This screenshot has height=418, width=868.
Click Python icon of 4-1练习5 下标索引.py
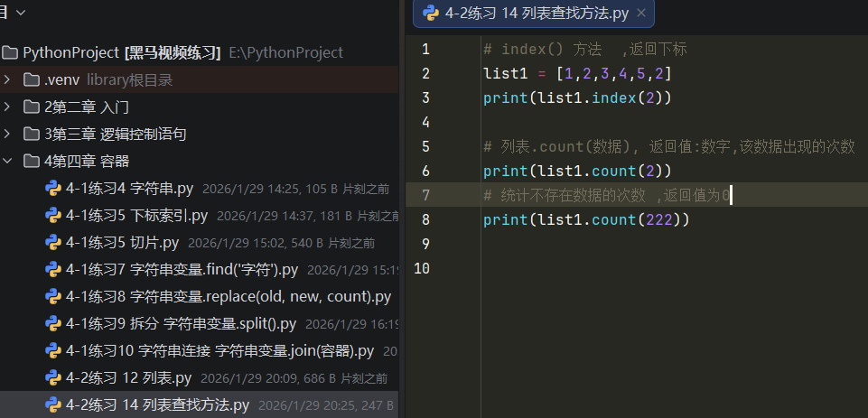tap(52, 216)
